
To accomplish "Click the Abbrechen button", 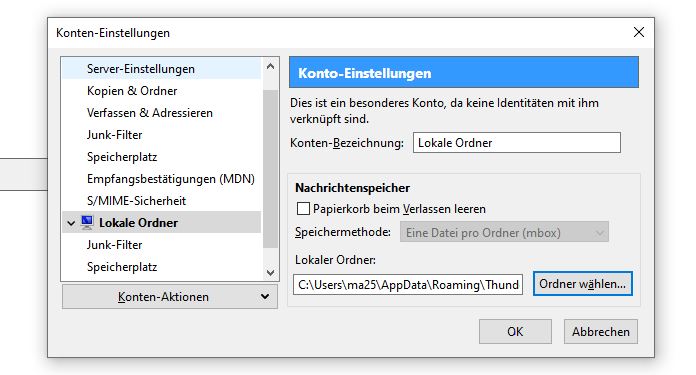I will point(601,332).
